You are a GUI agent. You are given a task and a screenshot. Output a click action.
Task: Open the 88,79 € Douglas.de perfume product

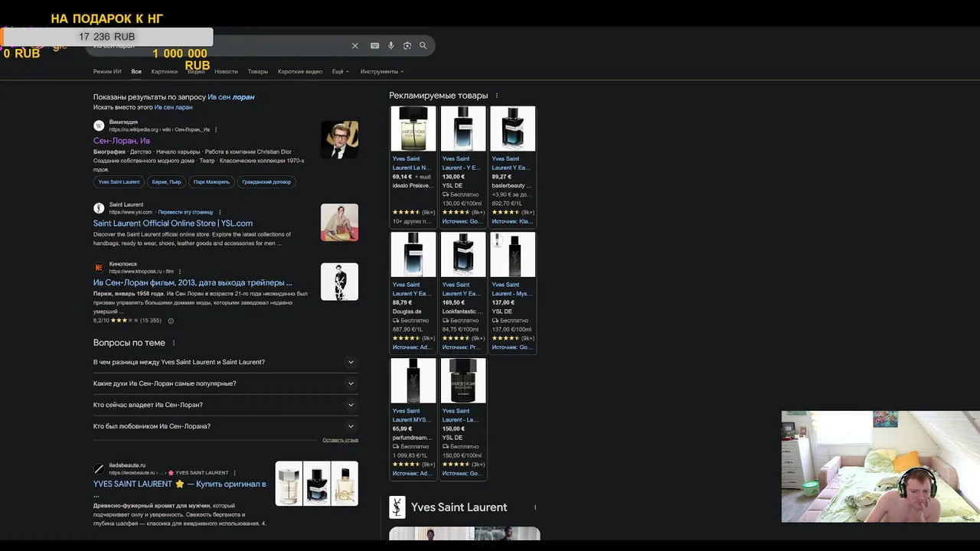413,292
